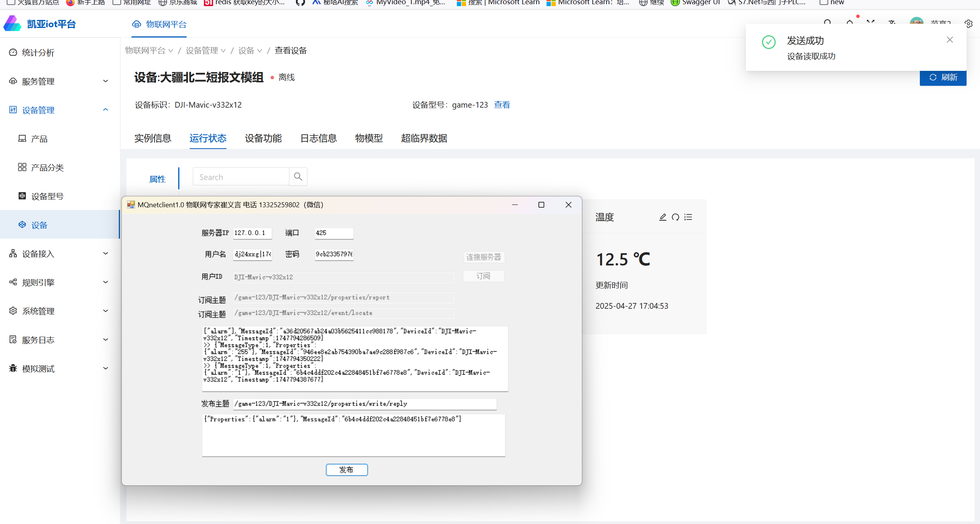Switch to the 设备功能 tab
The image size is (980, 524).
click(263, 138)
